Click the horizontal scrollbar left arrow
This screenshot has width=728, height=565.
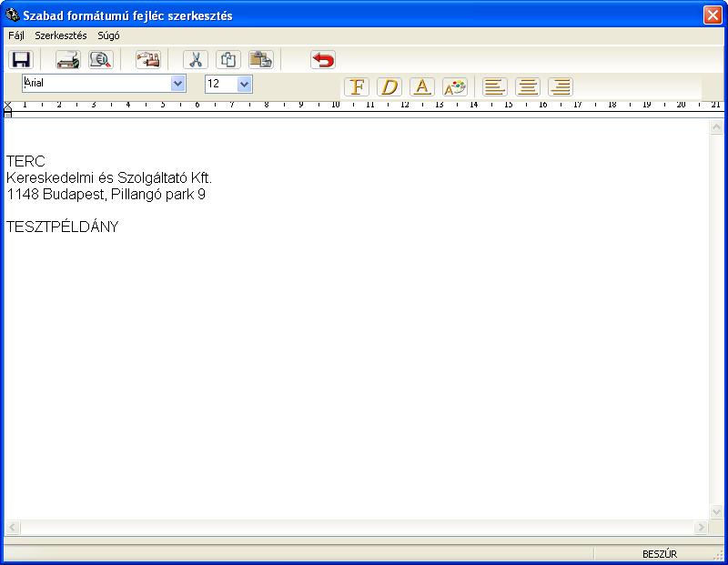point(12,527)
